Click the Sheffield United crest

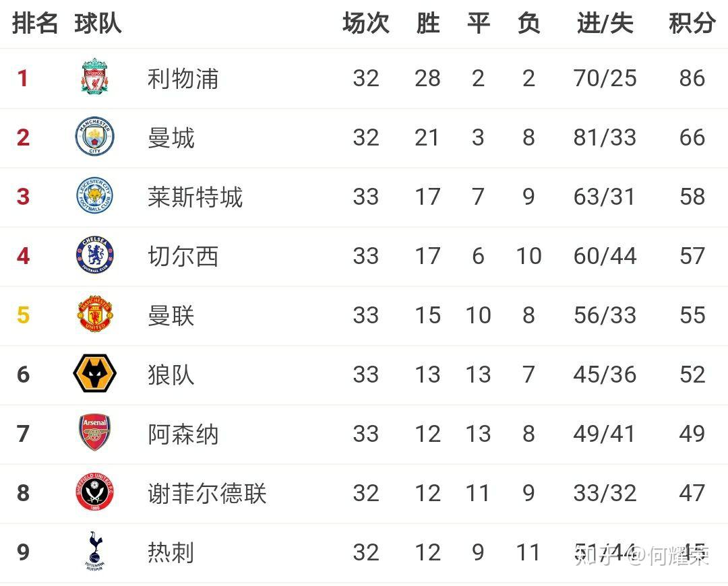tap(95, 492)
